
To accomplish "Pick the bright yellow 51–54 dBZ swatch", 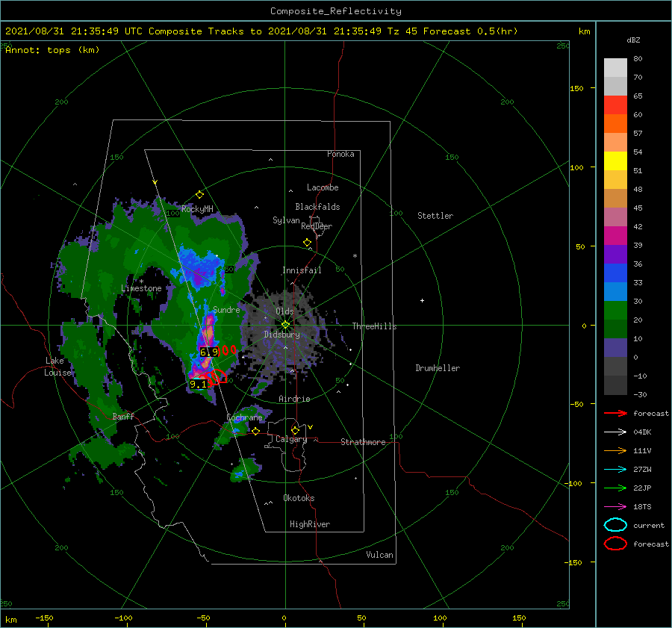I will 615,161.
